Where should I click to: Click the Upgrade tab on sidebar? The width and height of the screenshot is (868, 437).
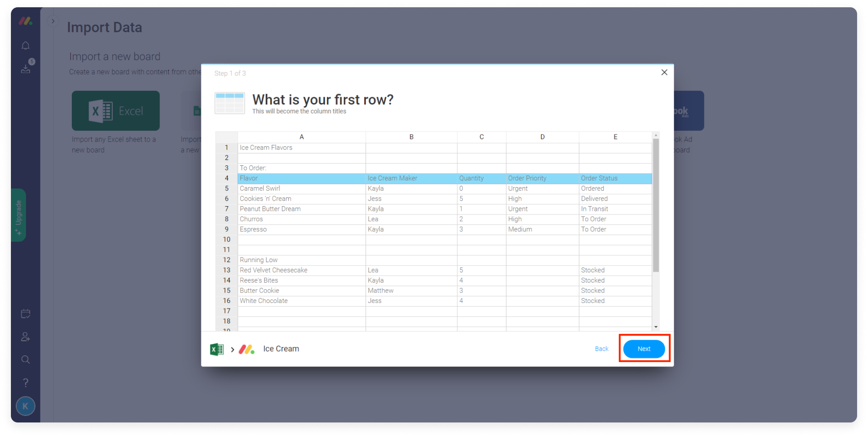(18, 215)
